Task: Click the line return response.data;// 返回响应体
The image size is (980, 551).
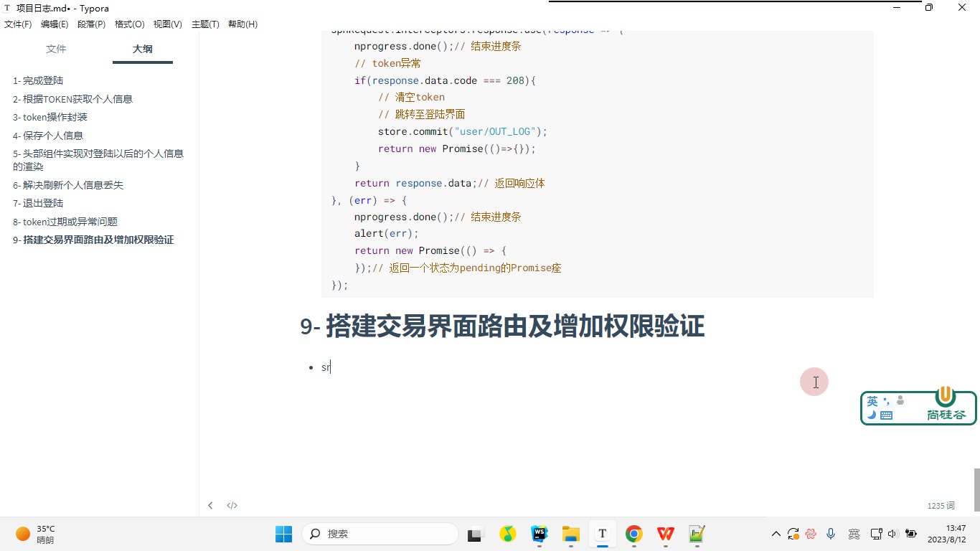Action: tap(450, 183)
